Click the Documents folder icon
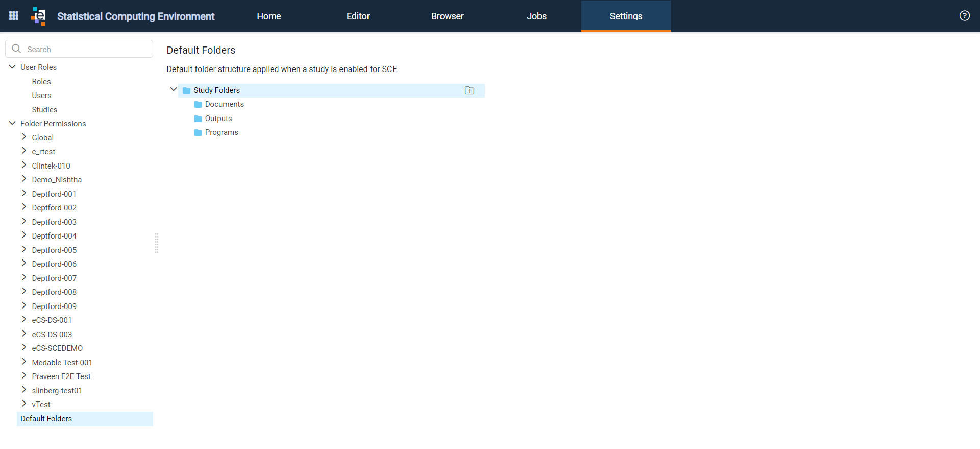 click(x=198, y=104)
